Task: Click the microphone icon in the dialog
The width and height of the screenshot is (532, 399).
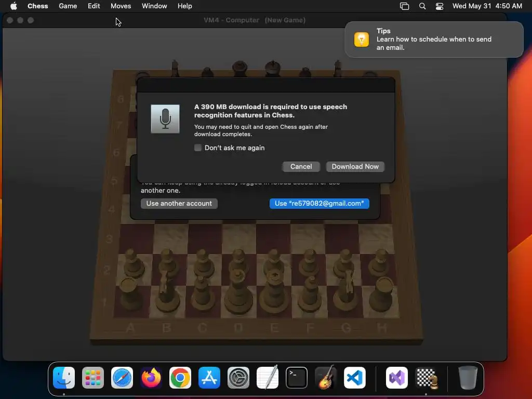Action: pos(165,119)
